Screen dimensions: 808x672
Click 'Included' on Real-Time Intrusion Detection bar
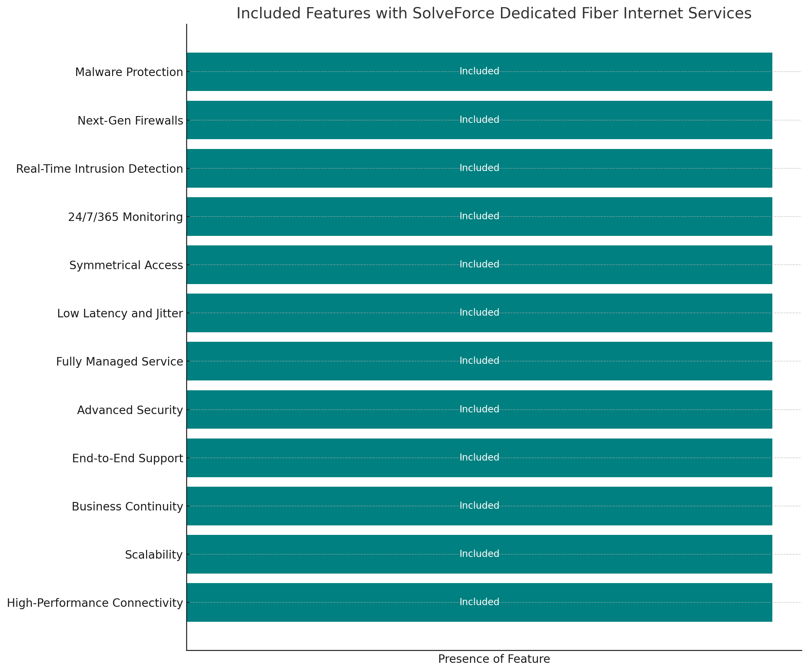point(480,168)
